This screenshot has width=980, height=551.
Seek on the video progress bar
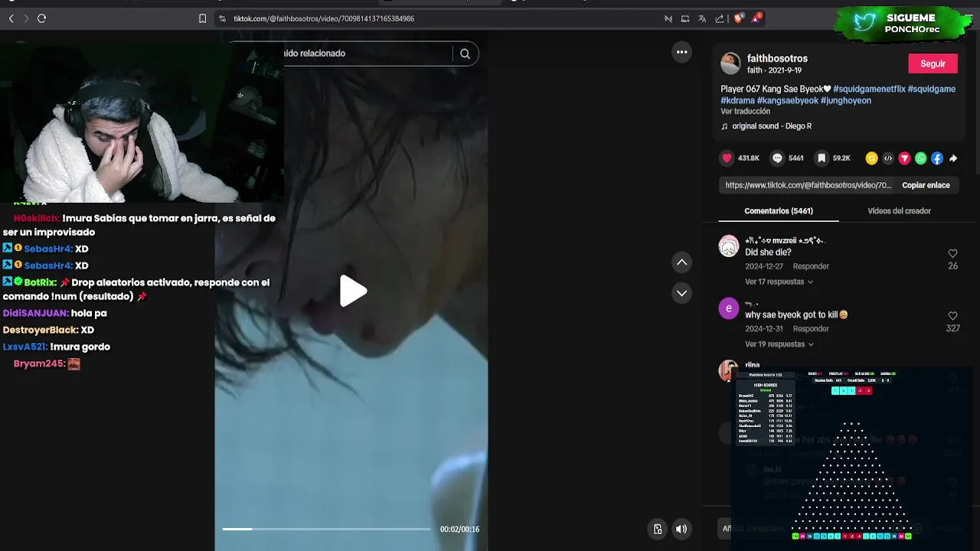[x=327, y=529]
